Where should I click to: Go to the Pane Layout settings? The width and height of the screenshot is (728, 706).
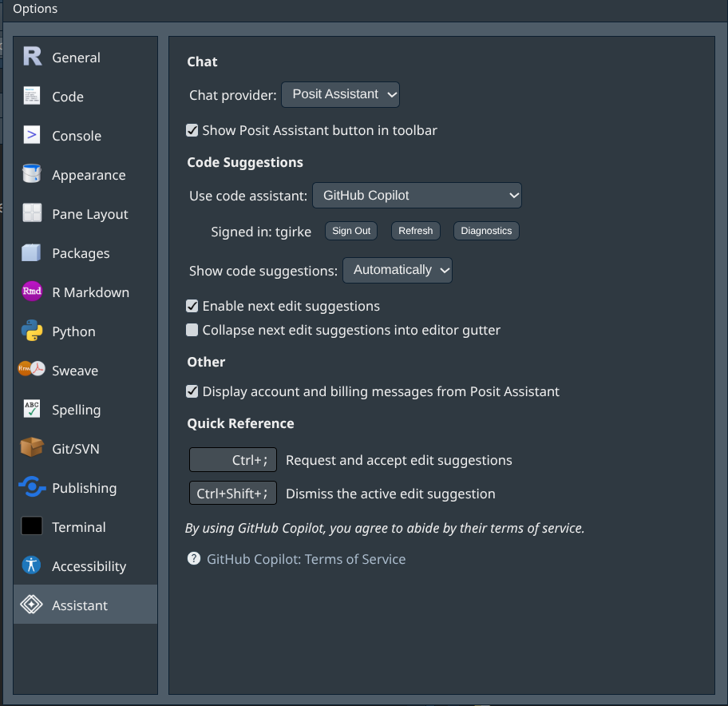tap(85, 214)
